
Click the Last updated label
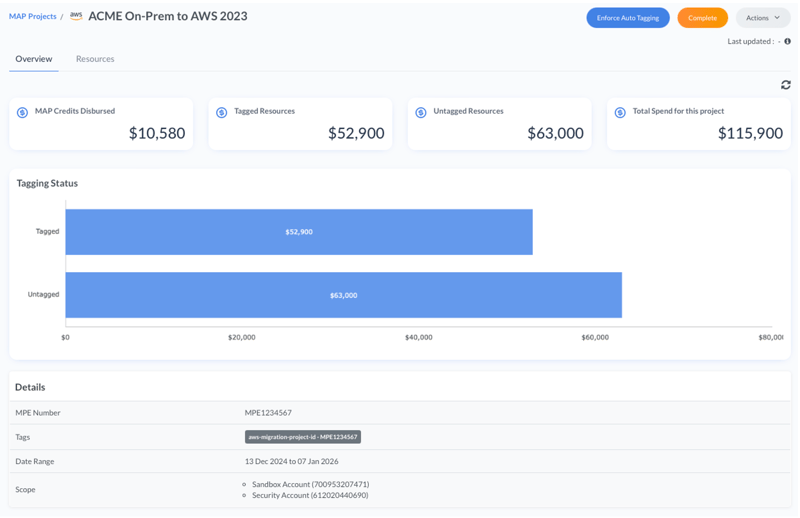pos(751,41)
